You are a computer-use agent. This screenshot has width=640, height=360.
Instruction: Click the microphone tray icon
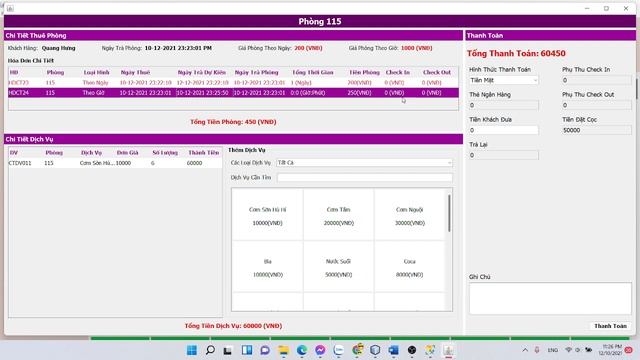tap(537, 350)
